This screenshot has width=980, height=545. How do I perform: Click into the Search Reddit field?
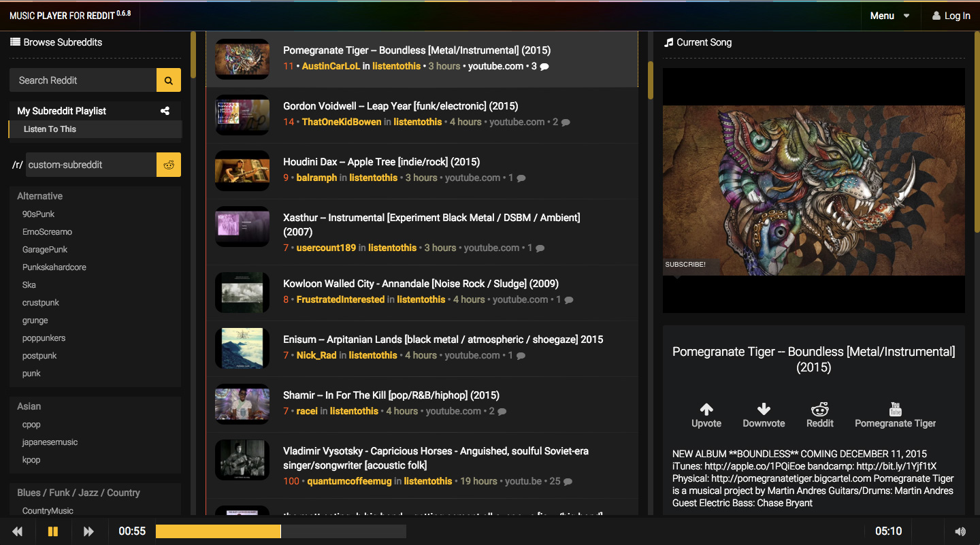(83, 80)
